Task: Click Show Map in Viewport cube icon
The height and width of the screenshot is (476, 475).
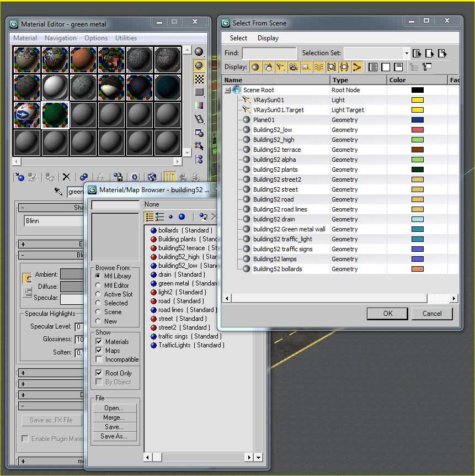Action: point(152,177)
